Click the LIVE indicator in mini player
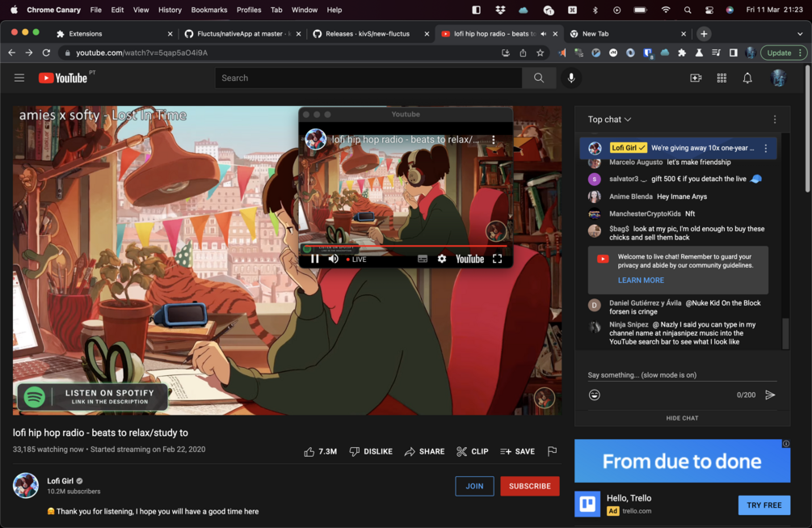Viewport: 812px width, 528px height. pos(356,260)
